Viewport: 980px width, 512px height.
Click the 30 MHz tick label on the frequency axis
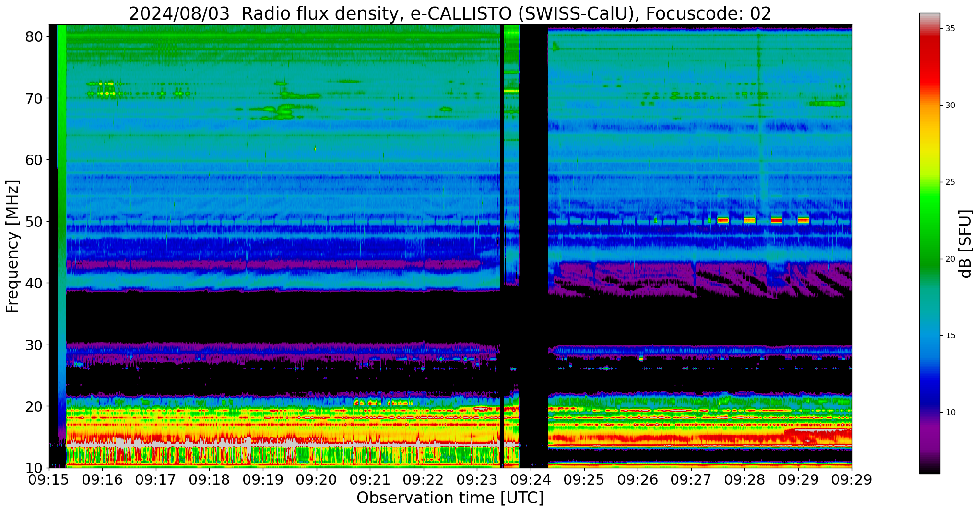coord(34,345)
